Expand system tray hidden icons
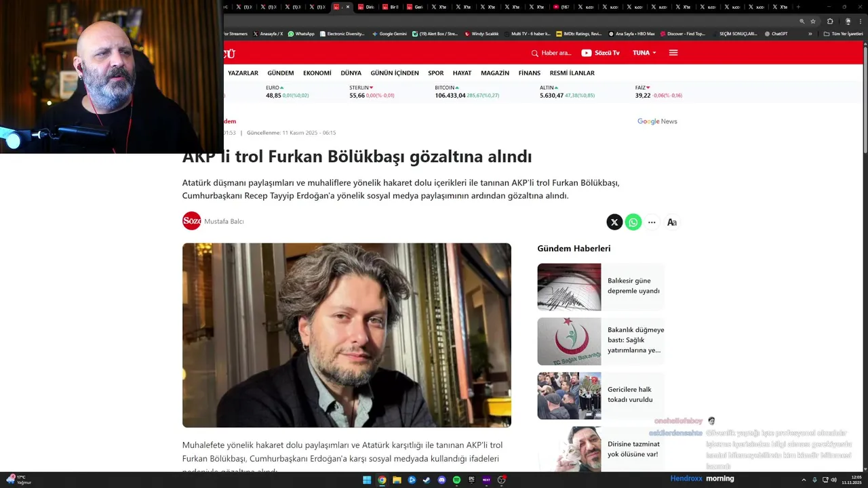The image size is (868, 488). click(804, 480)
